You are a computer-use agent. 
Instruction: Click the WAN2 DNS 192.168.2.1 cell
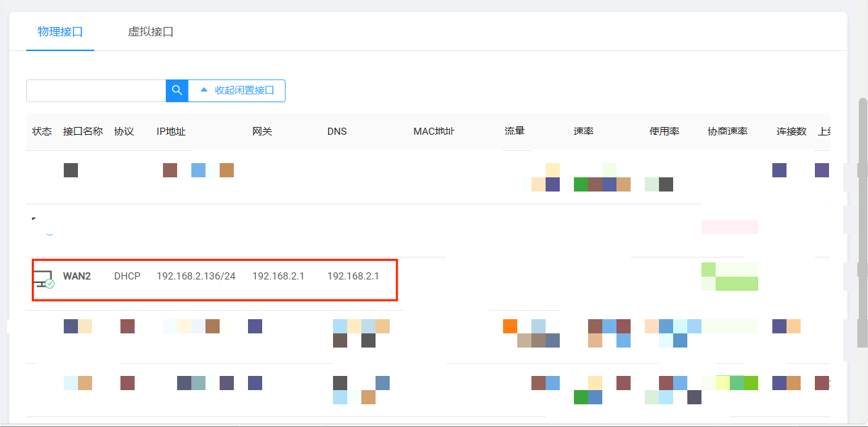tap(353, 276)
